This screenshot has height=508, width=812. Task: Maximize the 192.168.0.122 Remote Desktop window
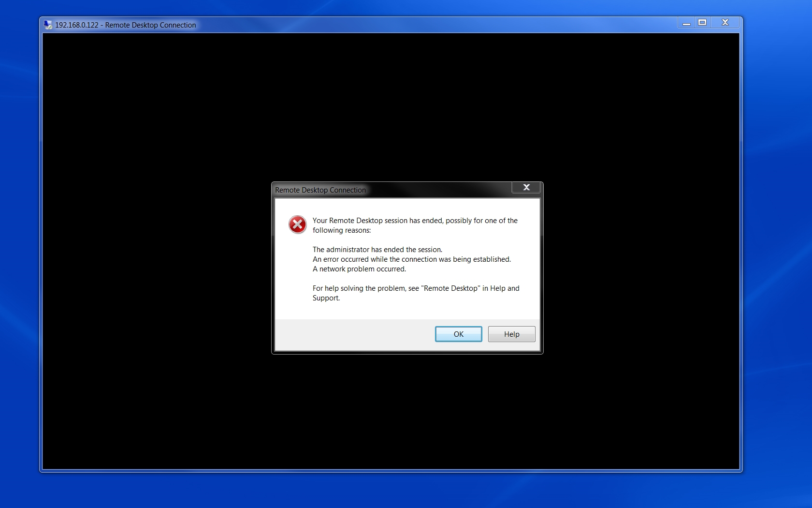click(703, 23)
